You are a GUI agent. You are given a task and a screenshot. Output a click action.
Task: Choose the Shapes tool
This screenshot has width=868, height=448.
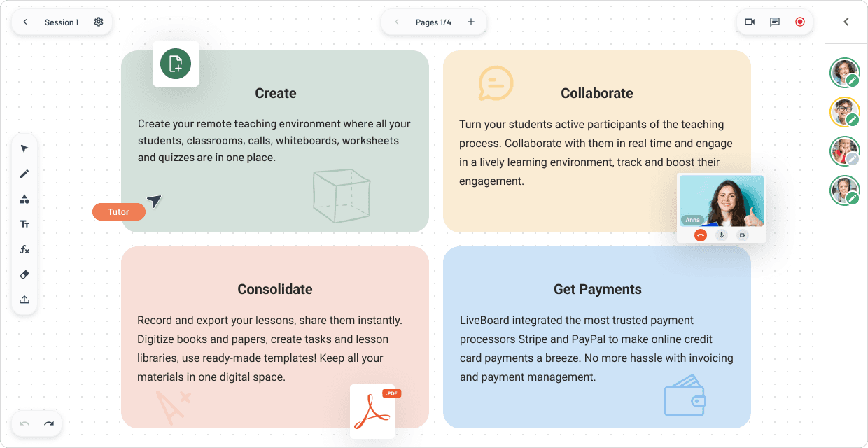click(x=24, y=199)
